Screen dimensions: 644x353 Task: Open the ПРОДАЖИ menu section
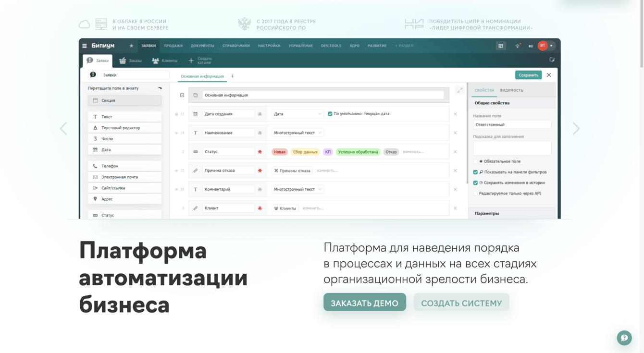tap(173, 46)
